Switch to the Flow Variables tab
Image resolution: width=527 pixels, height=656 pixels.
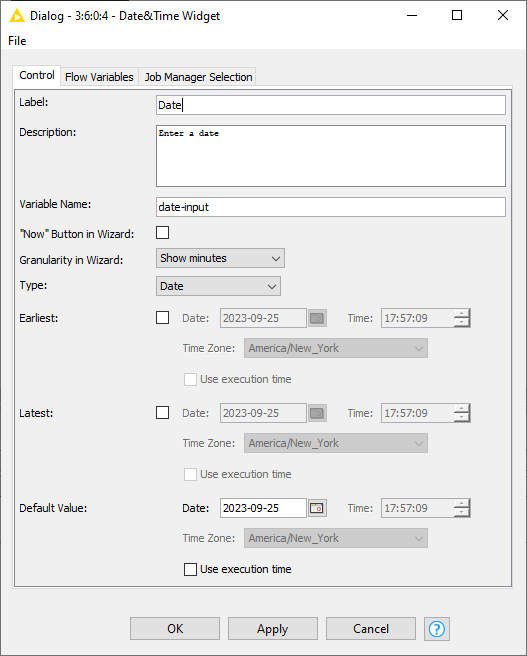click(99, 77)
